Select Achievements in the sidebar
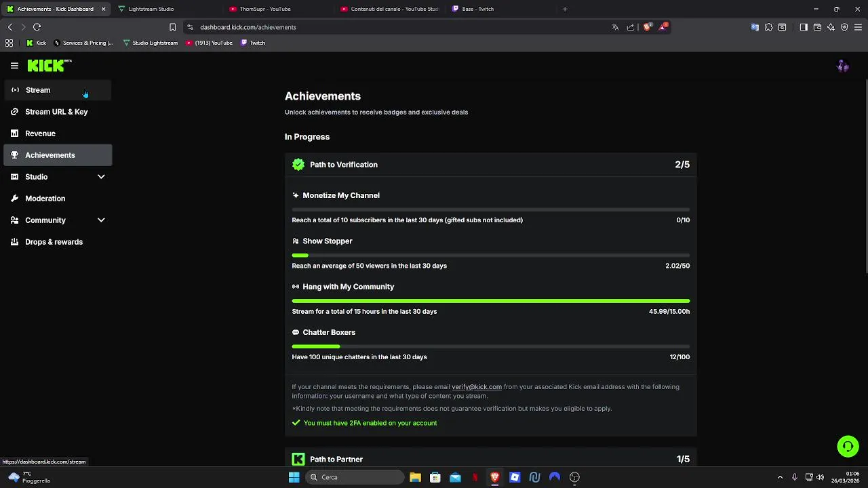 coord(58,155)
